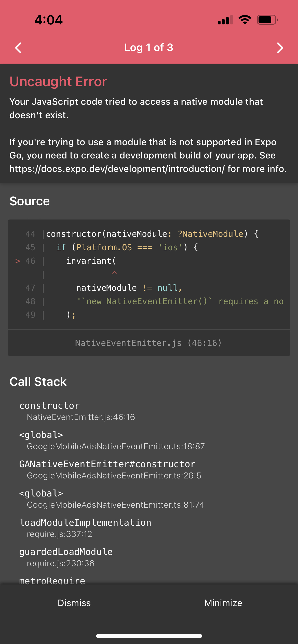Select the guardedLoadModule stack frame
The height and width of the screenshot is (644, 298).
pos(66,557)
